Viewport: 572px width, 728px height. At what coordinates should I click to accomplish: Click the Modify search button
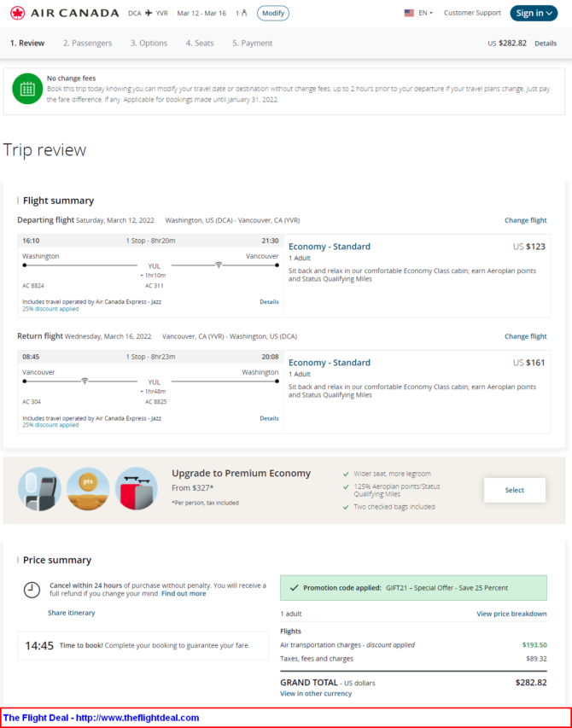[x=273, y=13]
